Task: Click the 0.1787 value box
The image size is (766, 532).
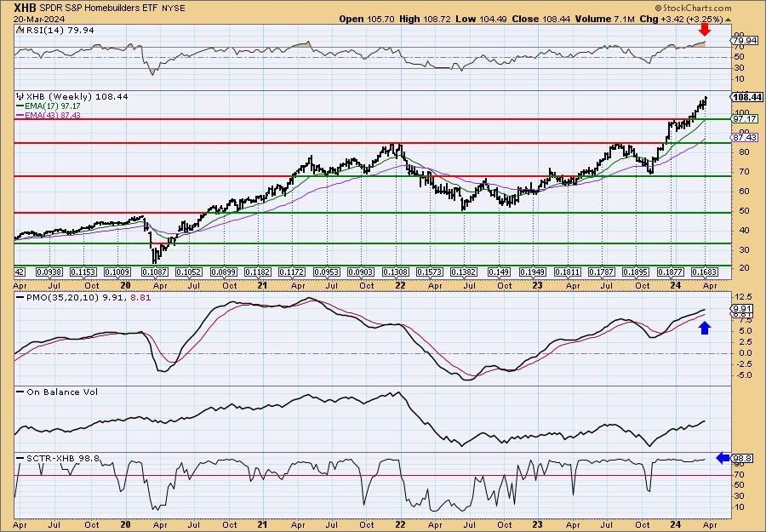Action: (602, 272)
